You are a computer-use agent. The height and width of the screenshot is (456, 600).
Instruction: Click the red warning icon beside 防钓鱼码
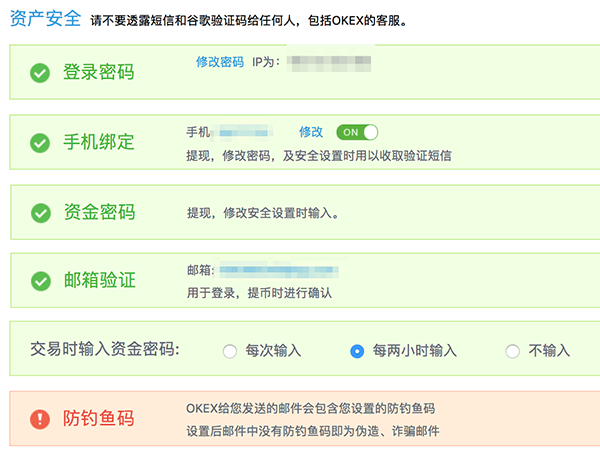tap(40, 419)
